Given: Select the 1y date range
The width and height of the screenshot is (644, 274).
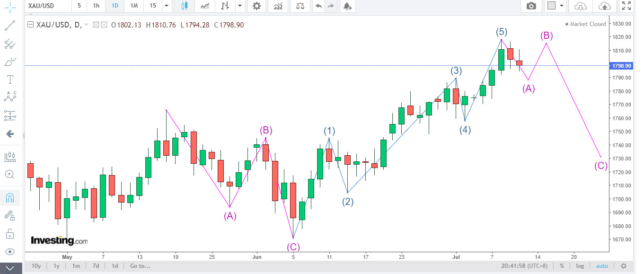Looking at the screenshot, I should tap(56, 266).
